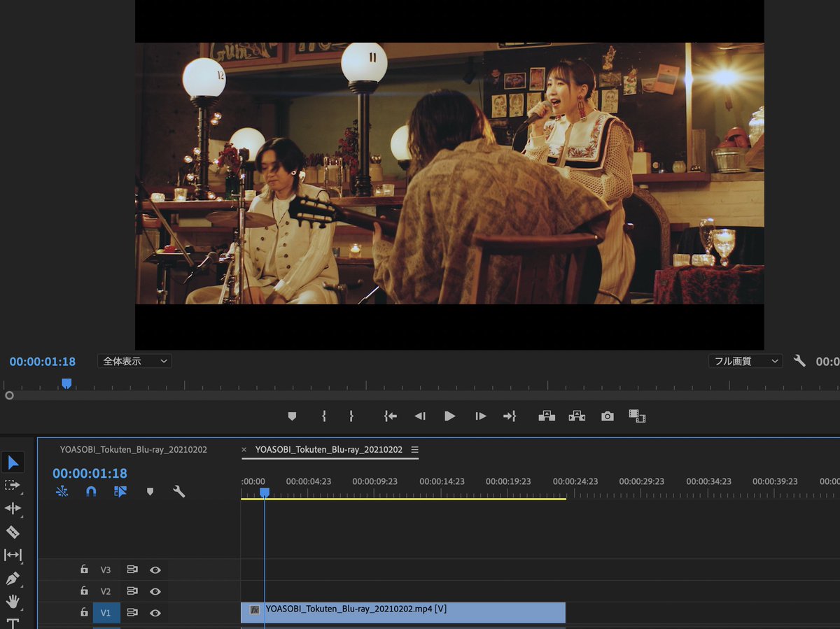Hide V2 track output eye

pyautogui.click(x=155, y=591)
